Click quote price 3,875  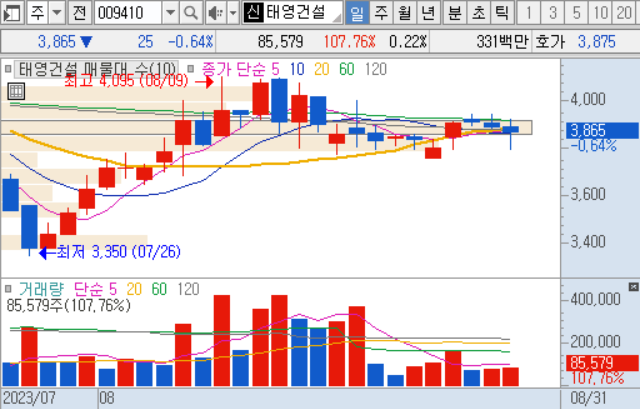596,42
